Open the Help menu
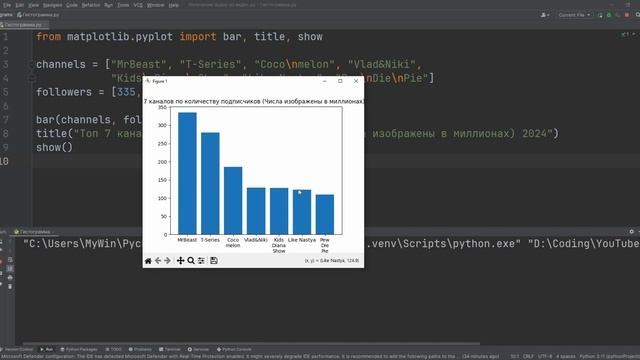This screenshot has height=360, width=640. (x=173, y=5)
